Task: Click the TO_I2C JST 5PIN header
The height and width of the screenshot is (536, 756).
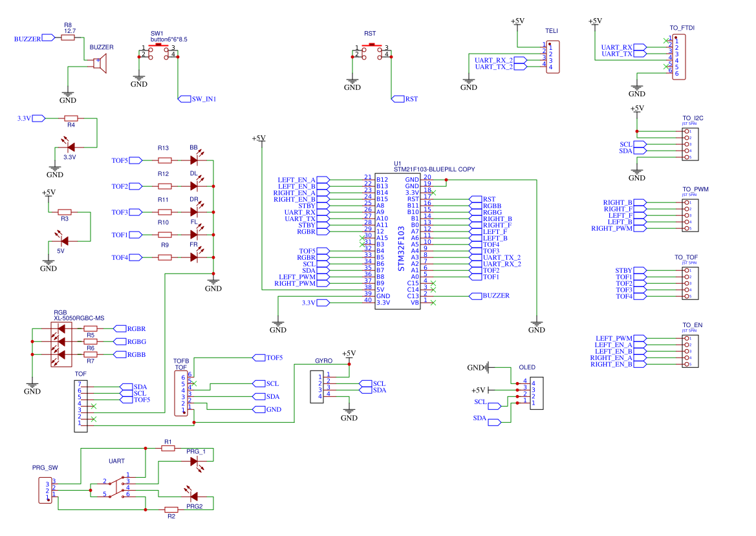Action: (x=689, y=144)
